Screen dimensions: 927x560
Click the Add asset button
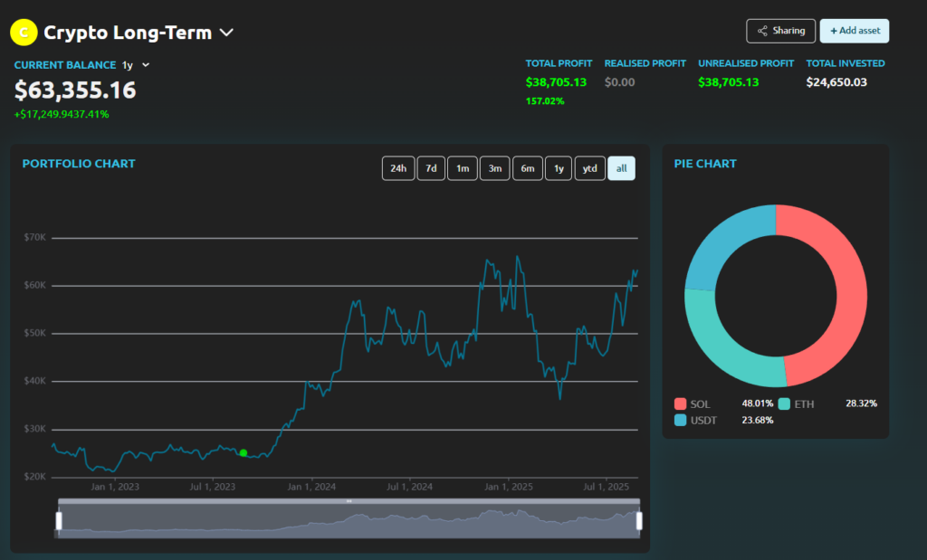coord(854,31)
